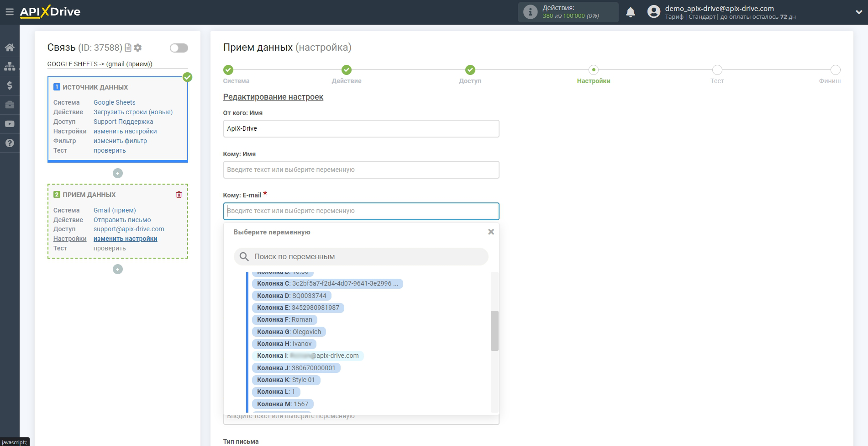This screenshot has height=446, width=868.
Task: Open the briefcase icon in sidebar
Action: 10,105
